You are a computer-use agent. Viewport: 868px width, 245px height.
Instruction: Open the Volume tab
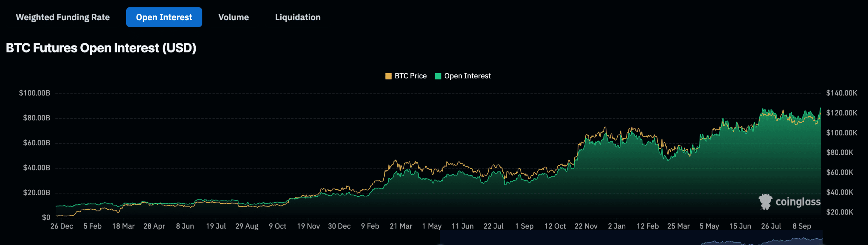(233, 17)
